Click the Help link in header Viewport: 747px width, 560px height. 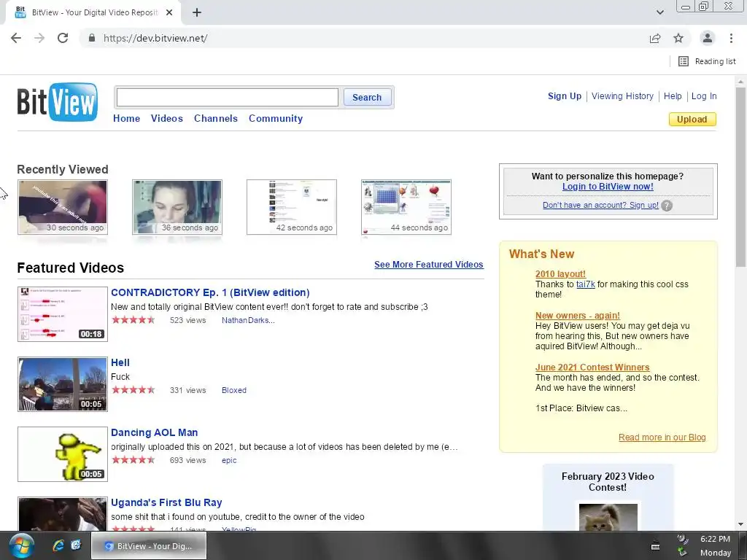tap(673, 96)
